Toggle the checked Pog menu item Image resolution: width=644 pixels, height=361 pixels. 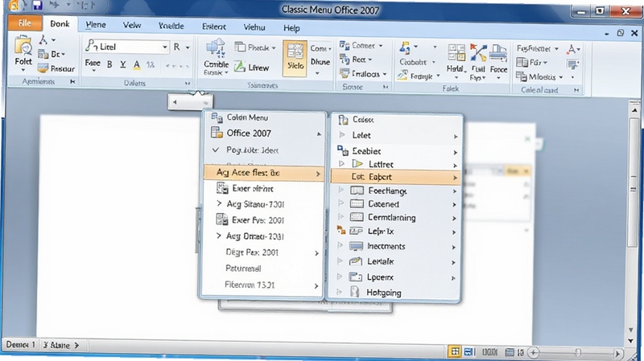[x=263, y=150]
